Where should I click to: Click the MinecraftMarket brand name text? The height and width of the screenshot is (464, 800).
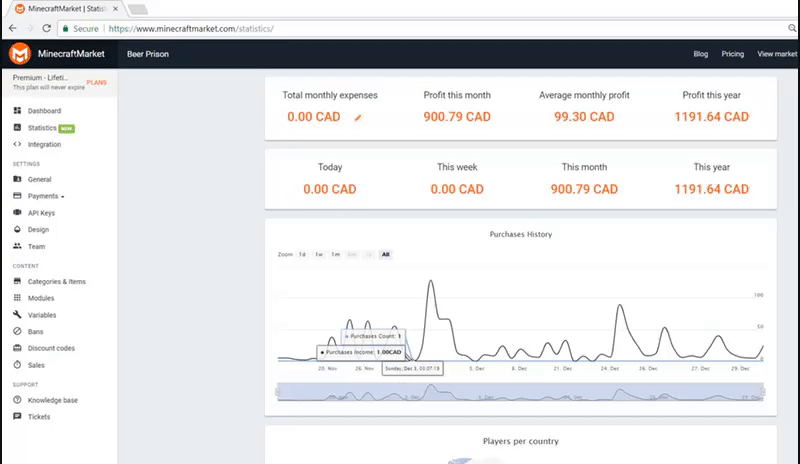[x=71, y=54]
